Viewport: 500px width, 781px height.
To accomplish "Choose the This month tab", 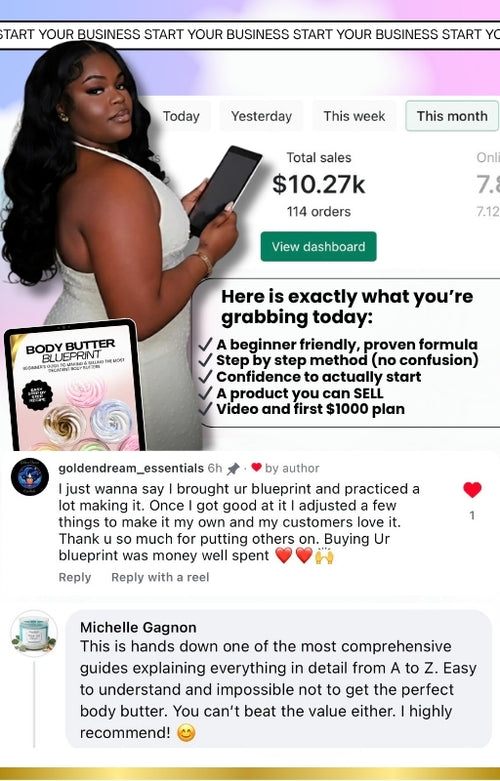I will point(452,116).
